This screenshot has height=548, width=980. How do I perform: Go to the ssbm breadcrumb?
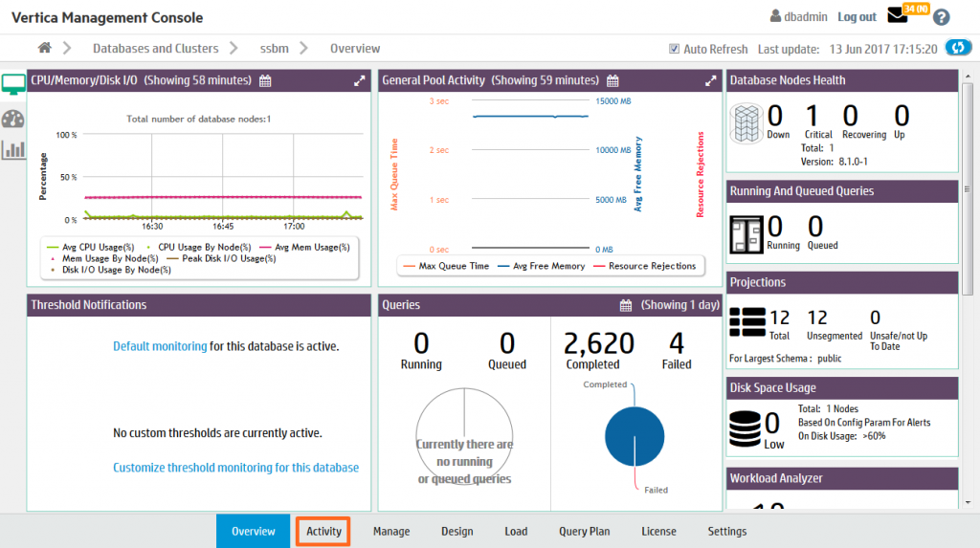(x=275, y=48)
